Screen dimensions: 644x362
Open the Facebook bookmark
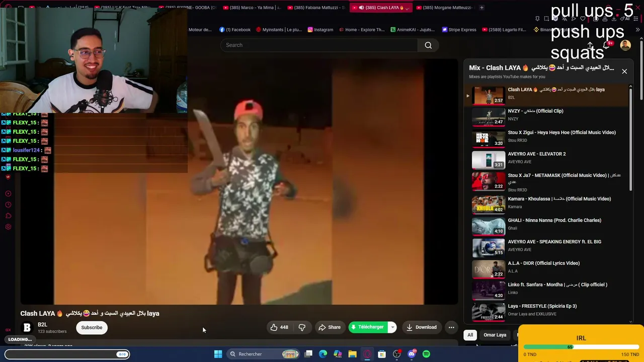234,30
